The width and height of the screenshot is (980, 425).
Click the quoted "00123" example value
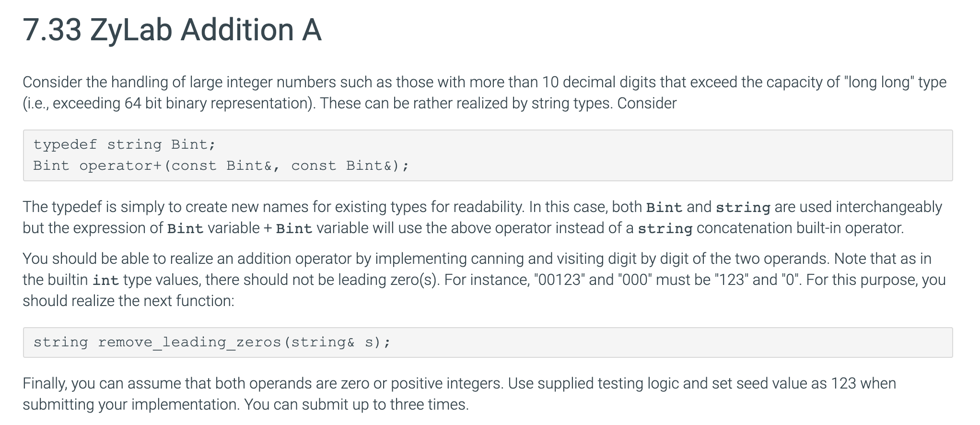[559, 280]
